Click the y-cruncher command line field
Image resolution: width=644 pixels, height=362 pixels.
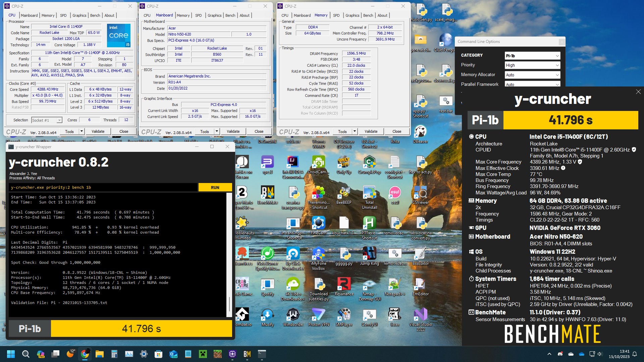(x=103, y=187)
